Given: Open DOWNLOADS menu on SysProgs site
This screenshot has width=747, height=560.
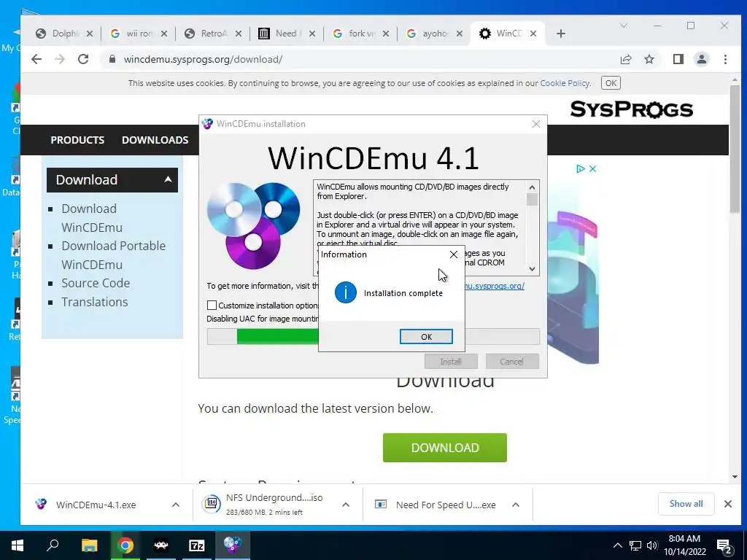Looking at the screenshot, I should (x=155, y=140).
